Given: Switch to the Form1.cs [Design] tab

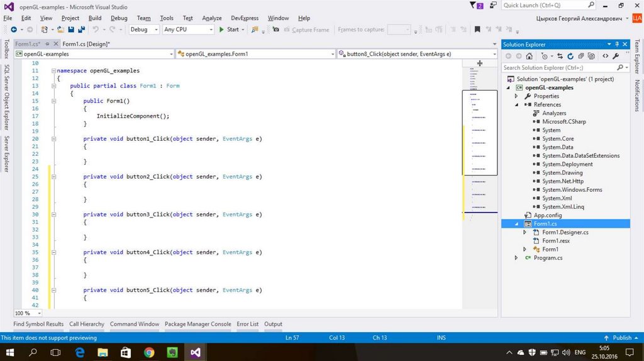Looking at the screenshot, I should tap(86, 44).
